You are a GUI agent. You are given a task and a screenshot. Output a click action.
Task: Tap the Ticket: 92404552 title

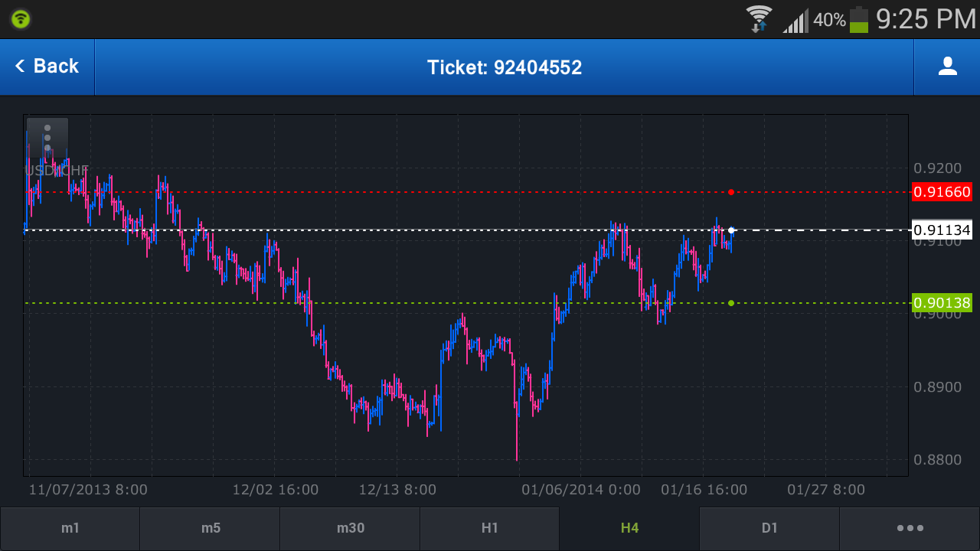click(x=505, y=67)
